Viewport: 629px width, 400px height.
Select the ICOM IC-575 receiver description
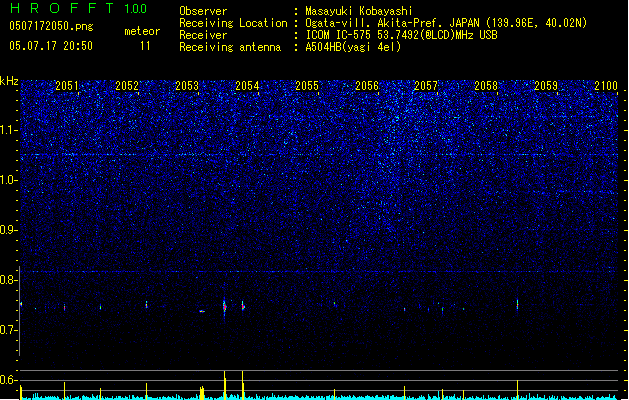pyautogui.click(x=402, y=35)
